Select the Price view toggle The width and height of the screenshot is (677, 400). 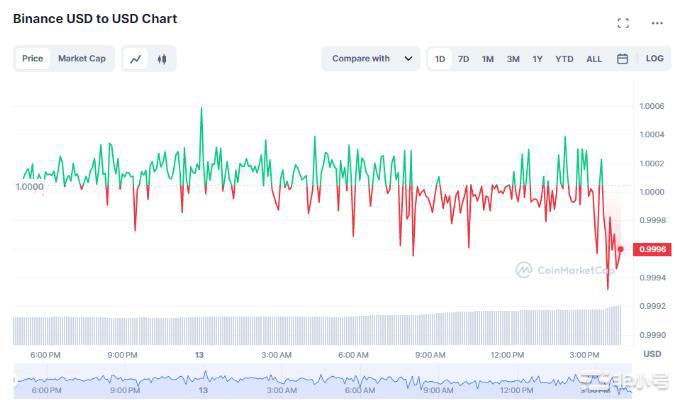click(33, 59)
